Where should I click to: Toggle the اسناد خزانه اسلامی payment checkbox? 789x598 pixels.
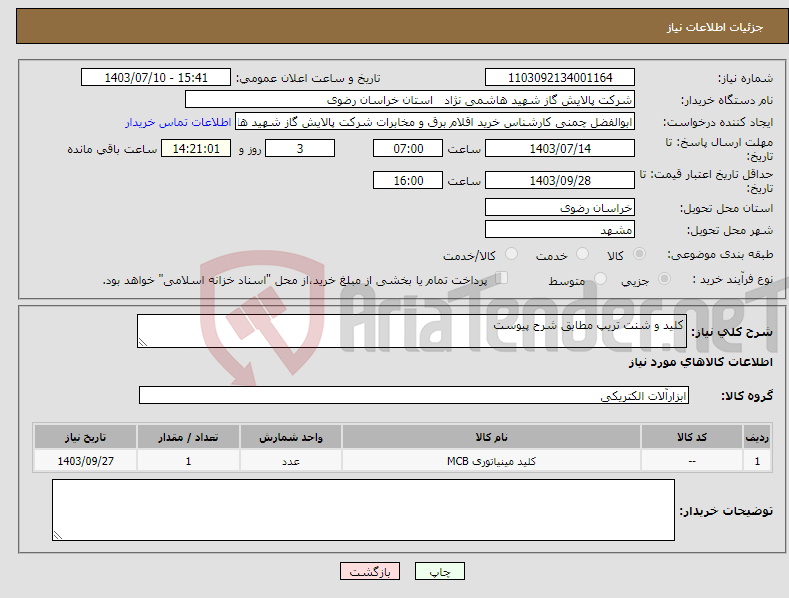point(502,278)
